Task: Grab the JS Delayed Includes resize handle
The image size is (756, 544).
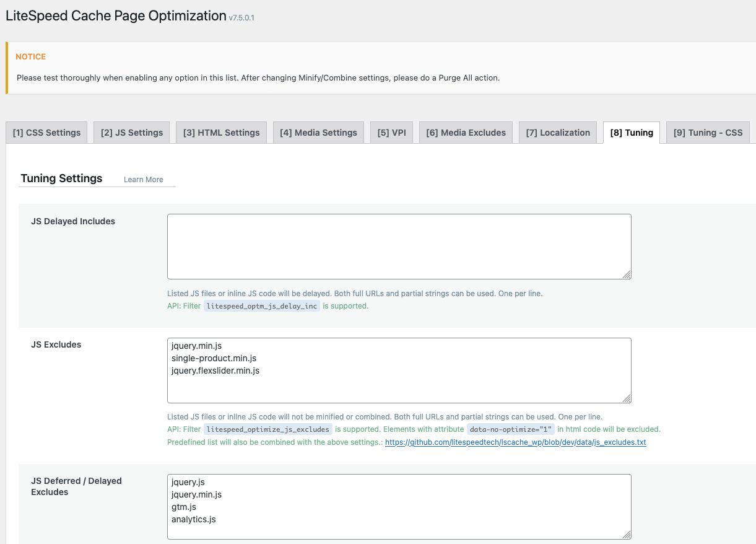Action: (x=627, y=274)
